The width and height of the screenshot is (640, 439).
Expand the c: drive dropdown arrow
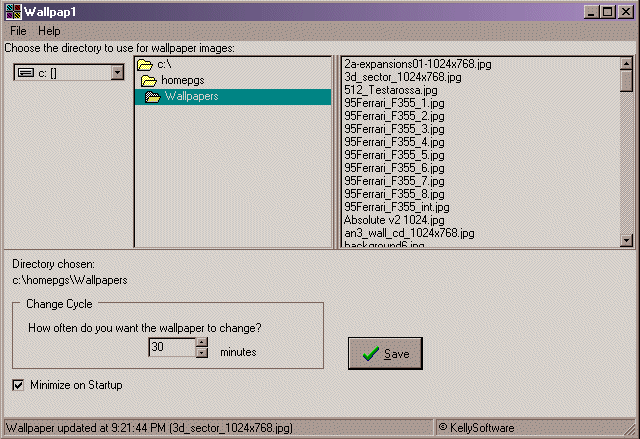[117, 73]
